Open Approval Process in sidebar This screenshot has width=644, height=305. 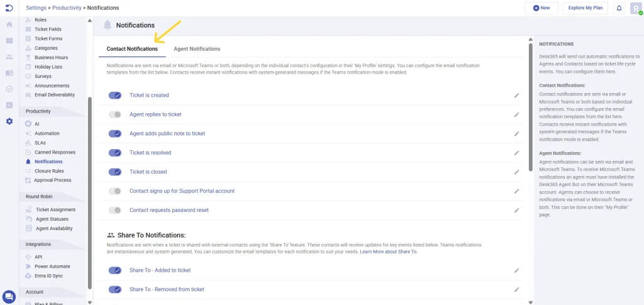point(53,180)
